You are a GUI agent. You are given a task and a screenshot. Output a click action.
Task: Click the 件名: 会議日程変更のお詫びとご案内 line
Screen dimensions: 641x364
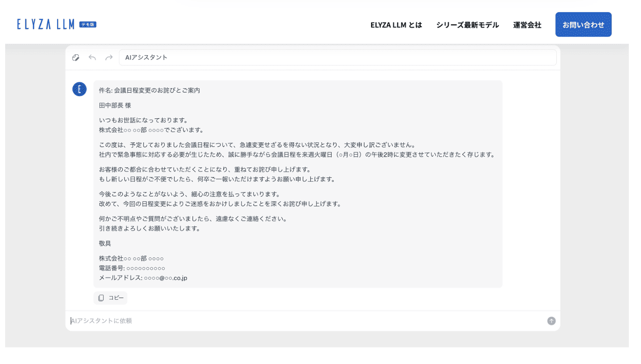pos(149,90)
